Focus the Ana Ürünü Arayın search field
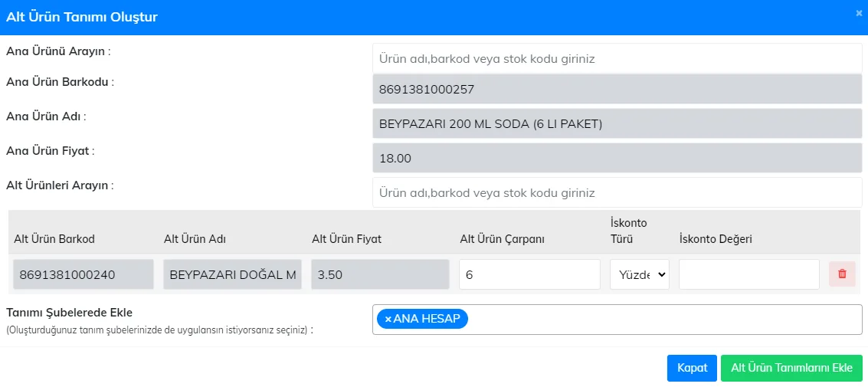868x387 pixels. tap(617, 58)
